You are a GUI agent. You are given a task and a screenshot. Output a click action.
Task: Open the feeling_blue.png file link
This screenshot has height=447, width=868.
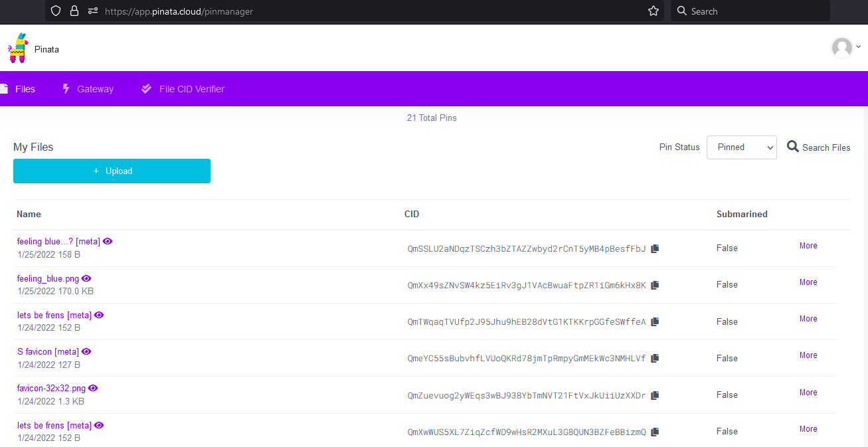48,278
